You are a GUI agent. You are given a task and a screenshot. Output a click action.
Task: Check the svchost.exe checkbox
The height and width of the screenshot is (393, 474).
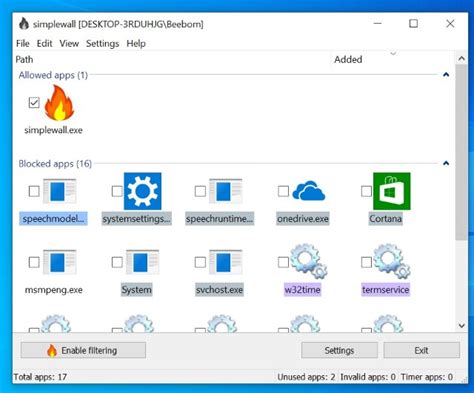pyautogui.click(x=200, y=262)
